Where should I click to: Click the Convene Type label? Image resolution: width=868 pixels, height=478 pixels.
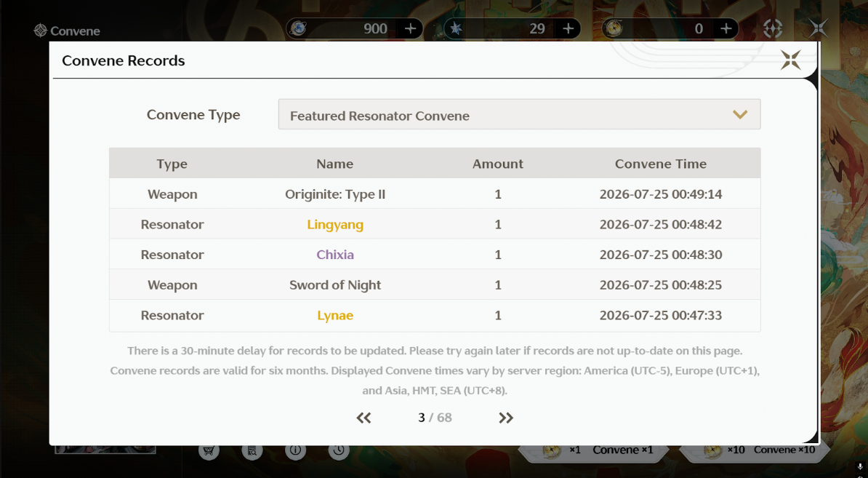[193, 115]
